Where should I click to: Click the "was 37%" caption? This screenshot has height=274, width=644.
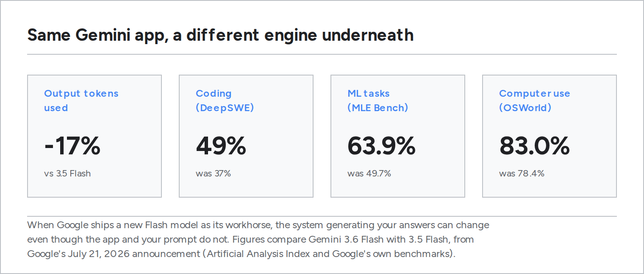pos(213,173)
